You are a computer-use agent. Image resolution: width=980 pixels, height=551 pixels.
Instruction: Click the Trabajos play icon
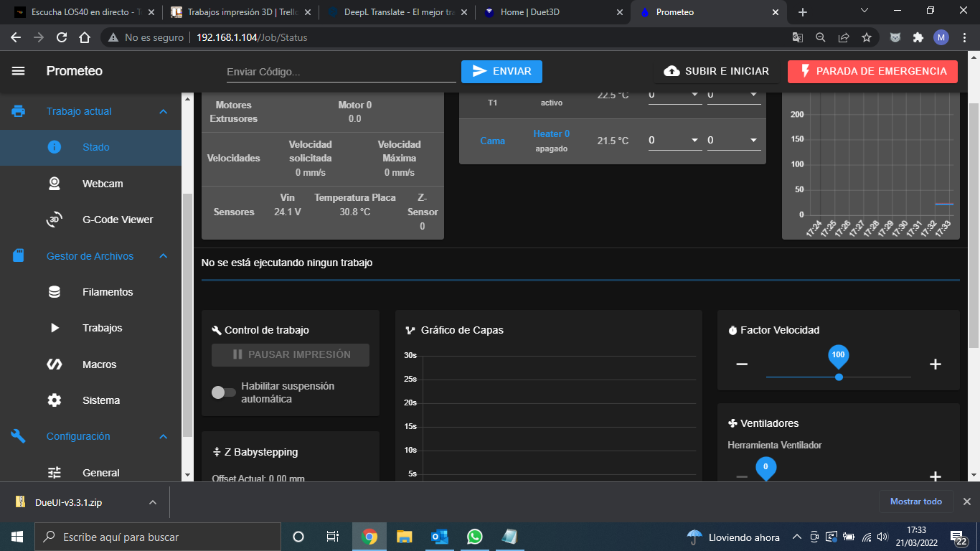55,328
